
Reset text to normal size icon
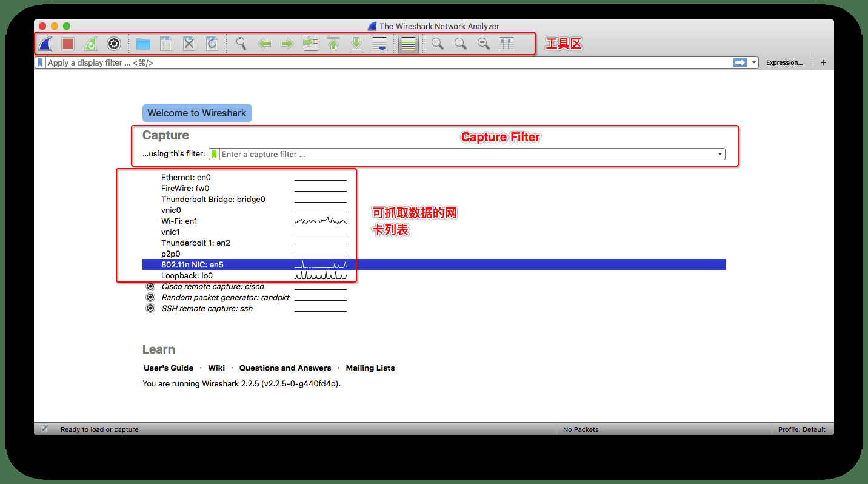pos(484,44)
